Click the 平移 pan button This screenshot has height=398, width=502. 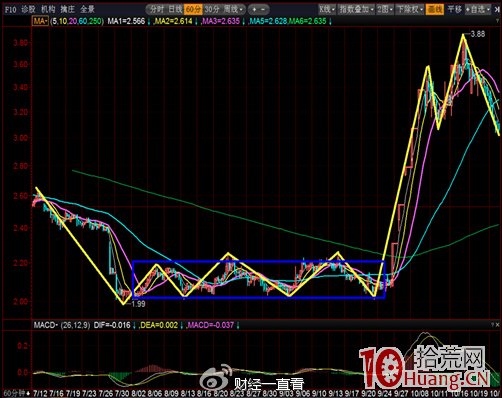454,9
